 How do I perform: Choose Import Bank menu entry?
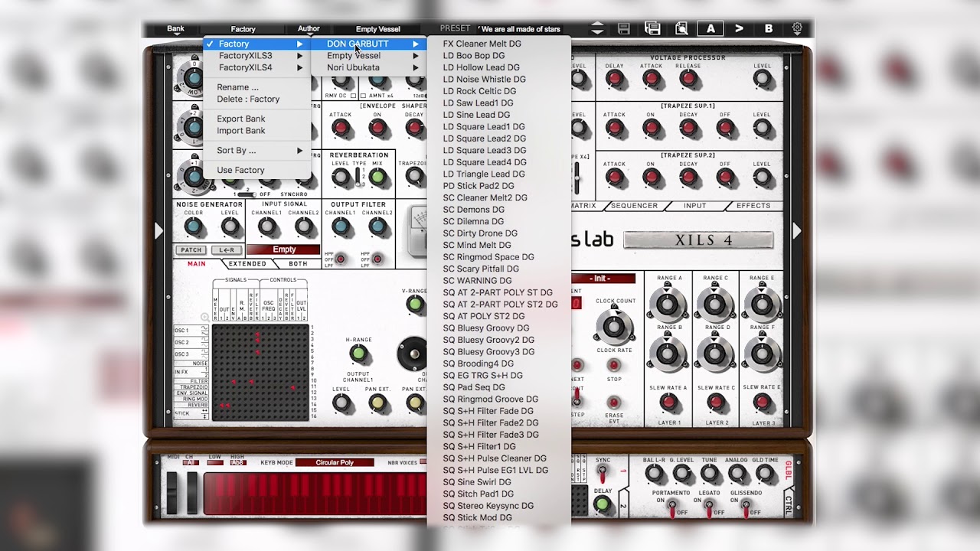point(256,131)
